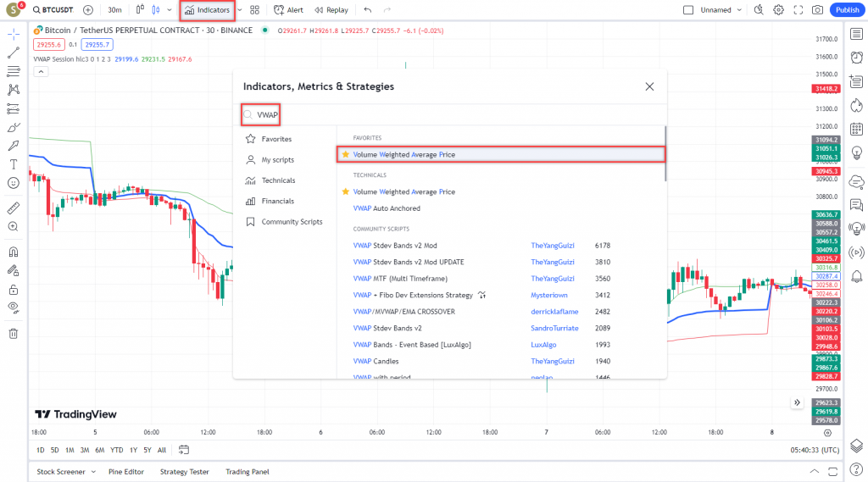Start bar Replay mode
This screenshot has width=868, height=482.
click(x=331, y=10)
